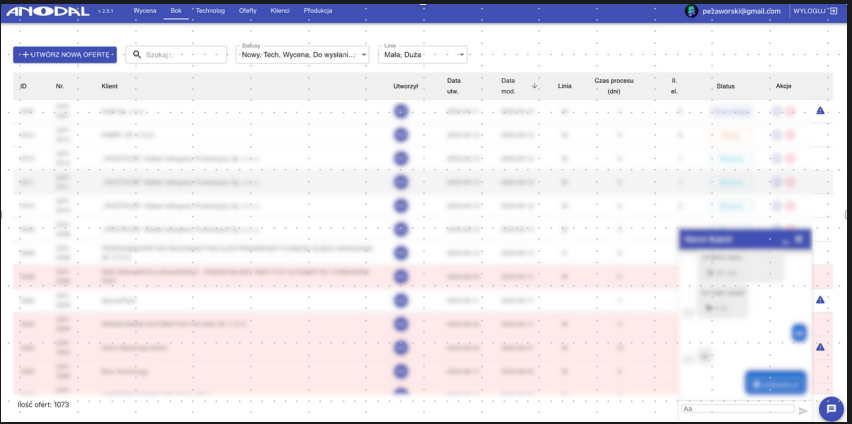Viewport: 852px width, 424px height.
Task: Click the Status column header
Action: pos(726,86)
